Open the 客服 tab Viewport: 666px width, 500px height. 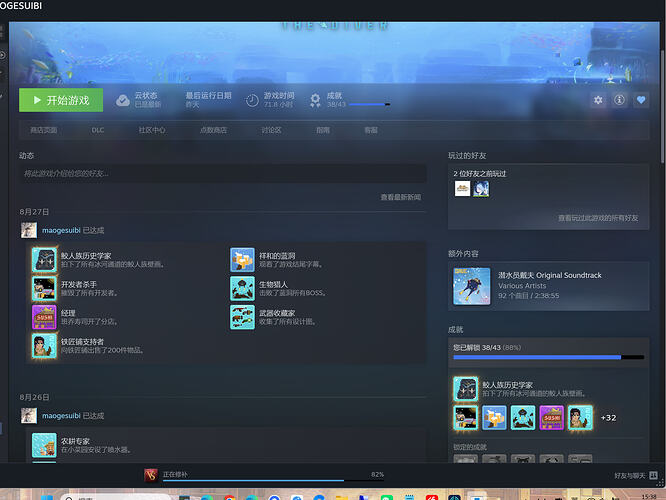pos(371,130)
